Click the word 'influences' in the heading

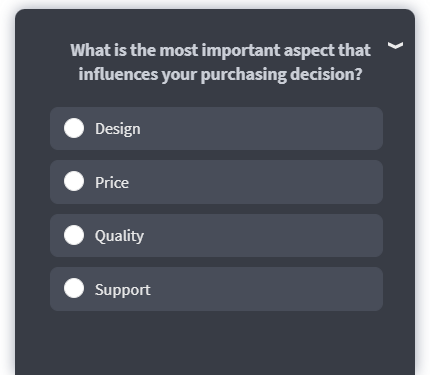point(118,74)
